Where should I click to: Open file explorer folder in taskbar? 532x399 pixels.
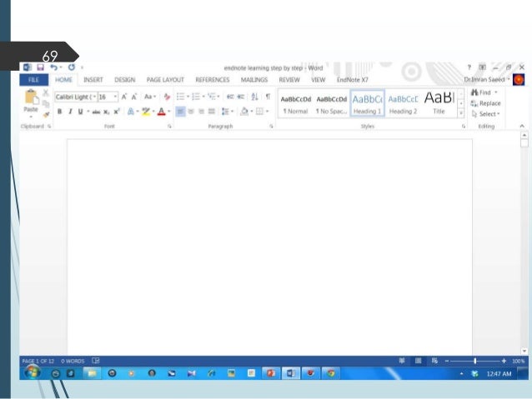point(92,373)
